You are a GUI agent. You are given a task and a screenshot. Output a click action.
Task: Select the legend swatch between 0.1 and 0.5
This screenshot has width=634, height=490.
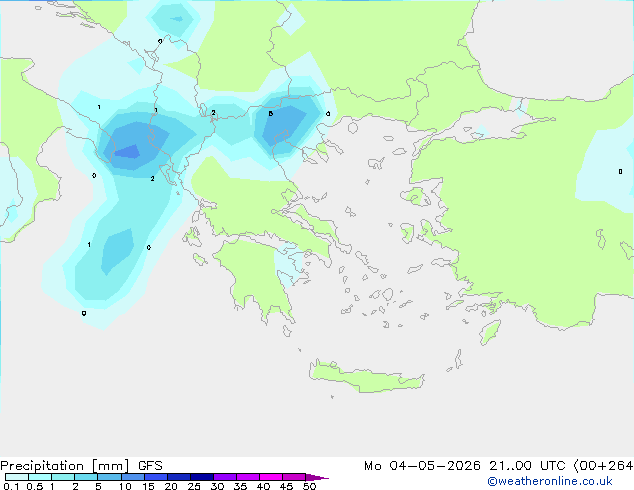click(x=17, y=477)
